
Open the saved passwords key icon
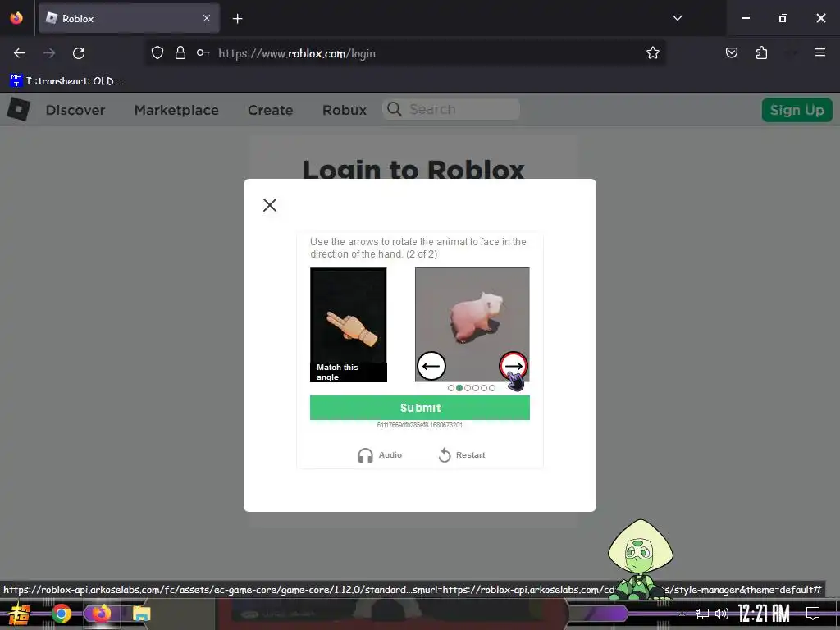click(x=203, y=52)
